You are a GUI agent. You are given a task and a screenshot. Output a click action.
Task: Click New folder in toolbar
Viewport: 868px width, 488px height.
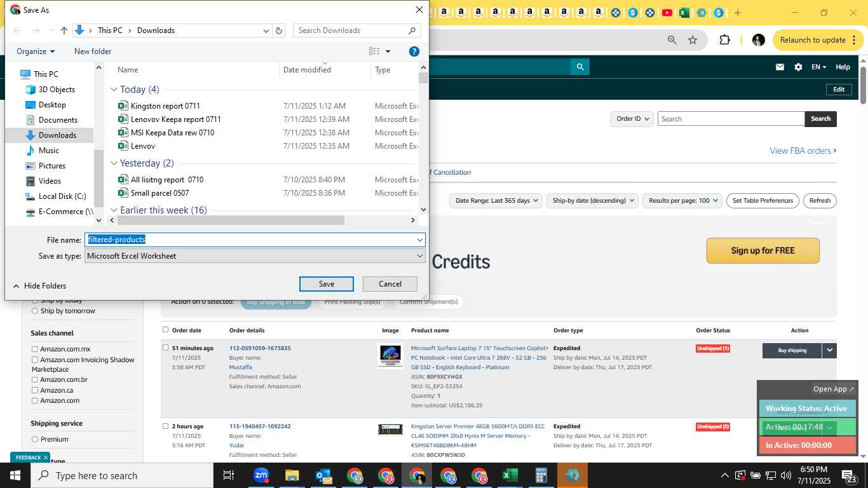point(93,51)
